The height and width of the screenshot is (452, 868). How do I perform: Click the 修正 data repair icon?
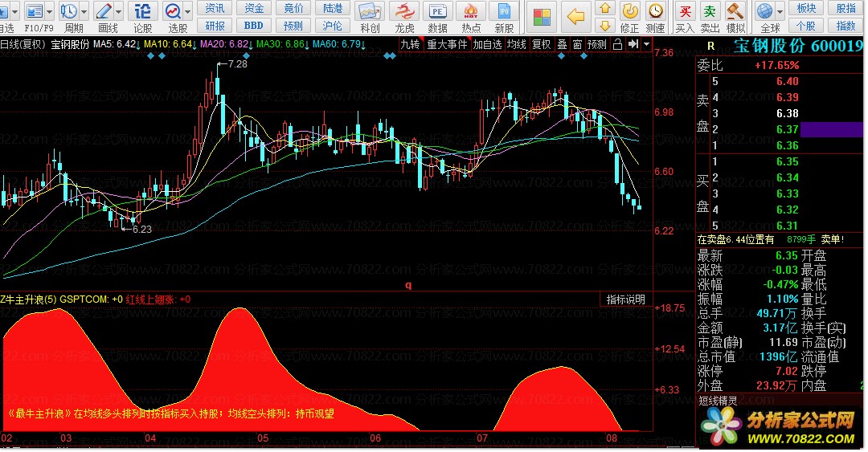pyautogui.click(x=629, y=11)
